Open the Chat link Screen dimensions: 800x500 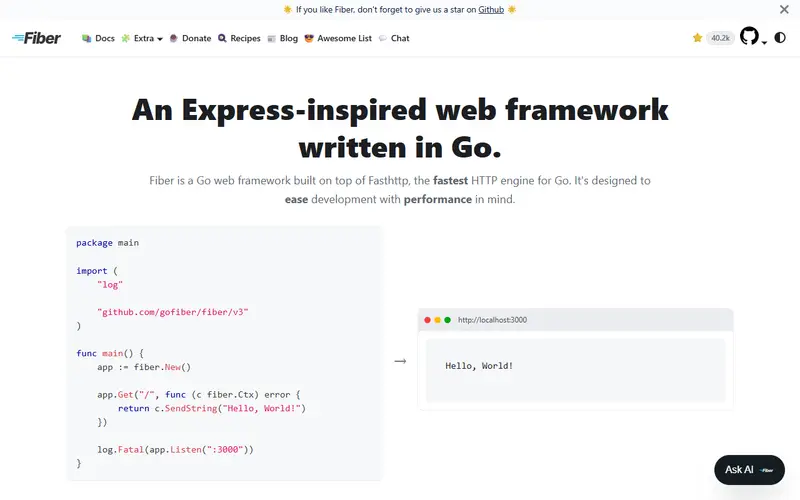394,38
